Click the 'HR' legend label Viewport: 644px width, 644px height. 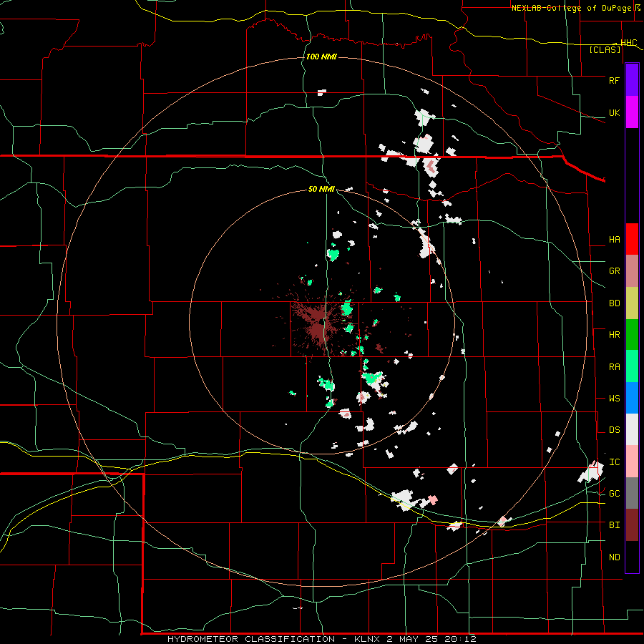click(x=614, y=335)
